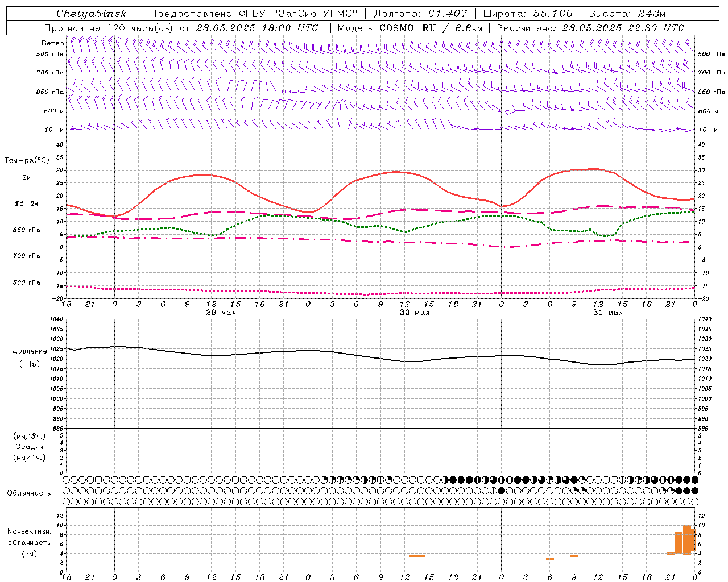Click the 500 м wind level label on left

pyautogui.click(x=54, y=111)
